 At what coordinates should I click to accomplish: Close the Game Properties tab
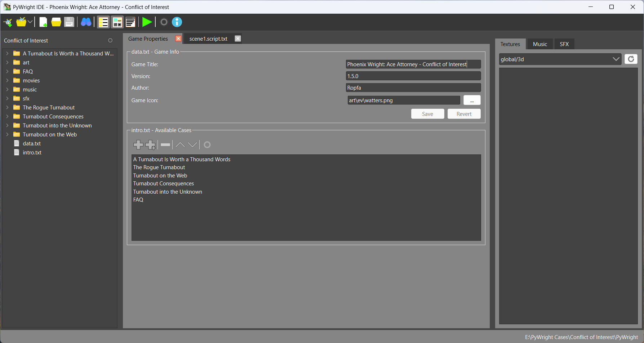(x=178, y=39)
